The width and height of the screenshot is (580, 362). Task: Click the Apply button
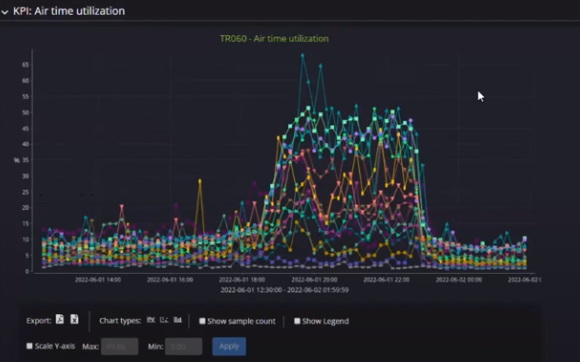click(229, 346)
